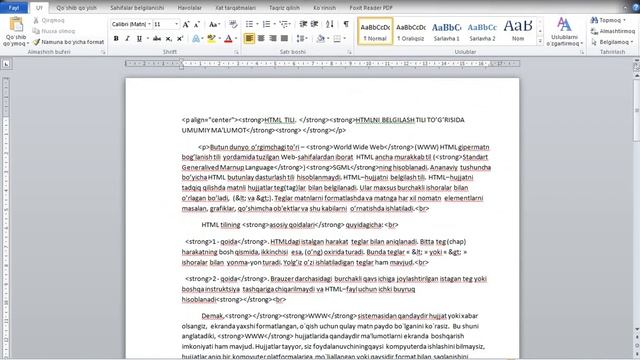Open the highlight color dropdown arrow
This screenshot has width=640, height=360.
click(220, 38)
